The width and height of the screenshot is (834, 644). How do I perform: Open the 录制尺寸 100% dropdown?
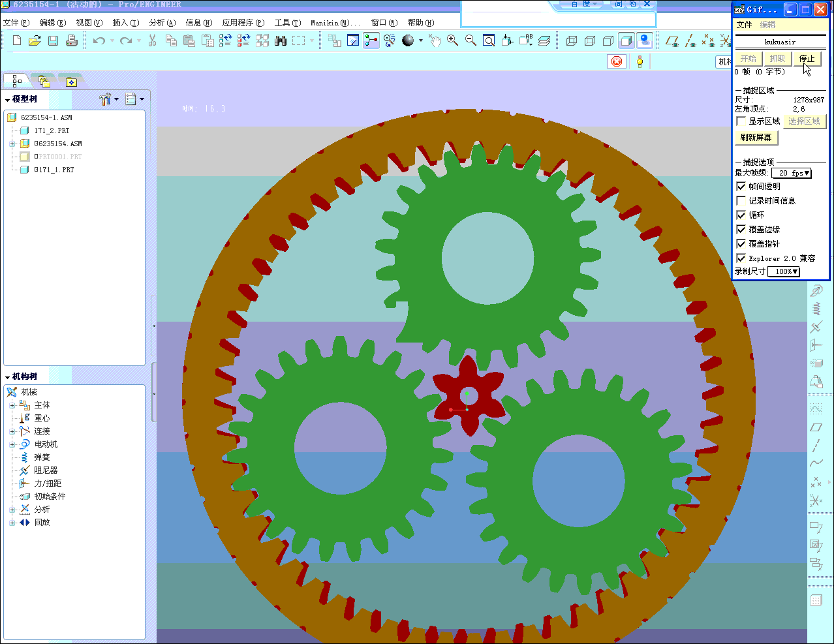point(784,271)
